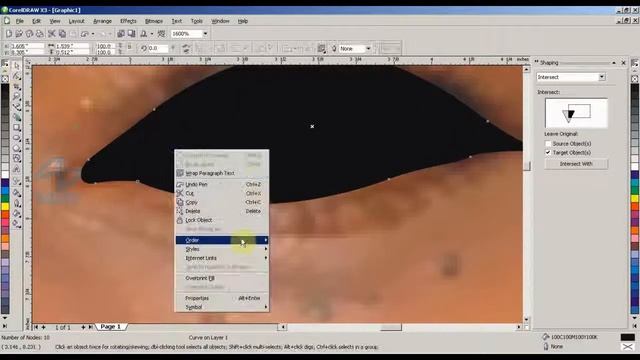Choose Undo Pen from the context menu

(x=222, y=184)
